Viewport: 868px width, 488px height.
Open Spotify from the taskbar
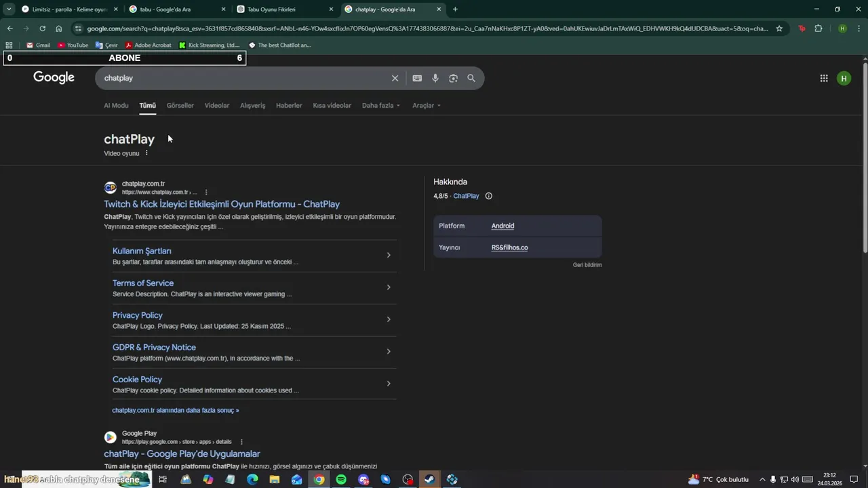click(341, 479)
